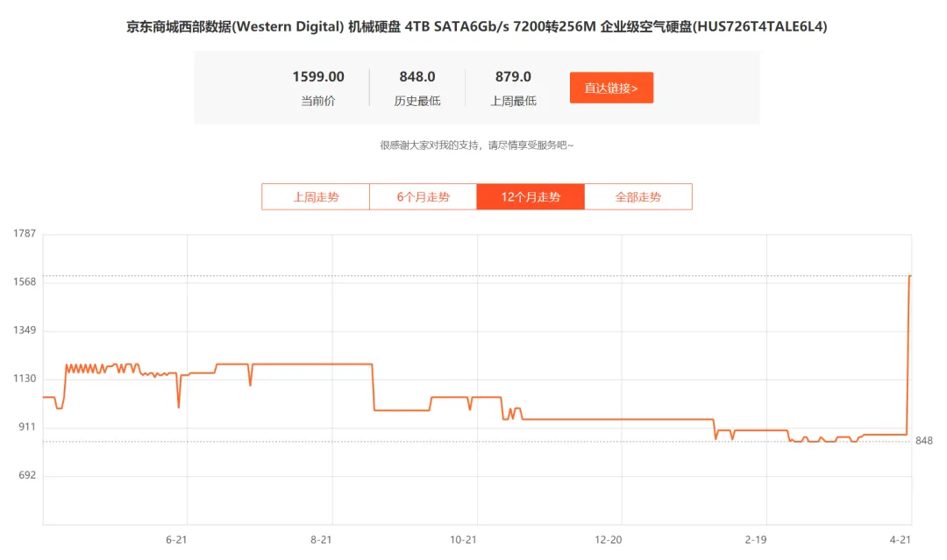
Task: Select the active 12个月走势 tab
Action: tap(530, 195)
